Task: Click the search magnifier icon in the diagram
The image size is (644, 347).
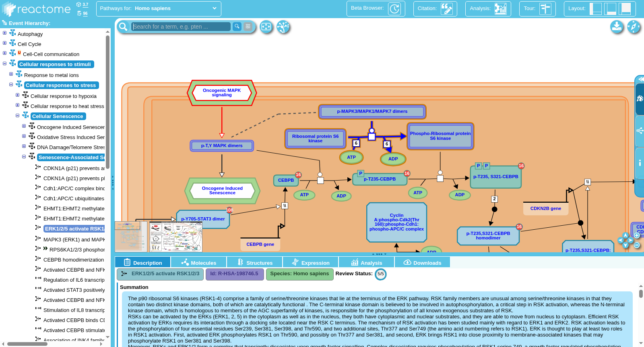Action: pos(124,27)
